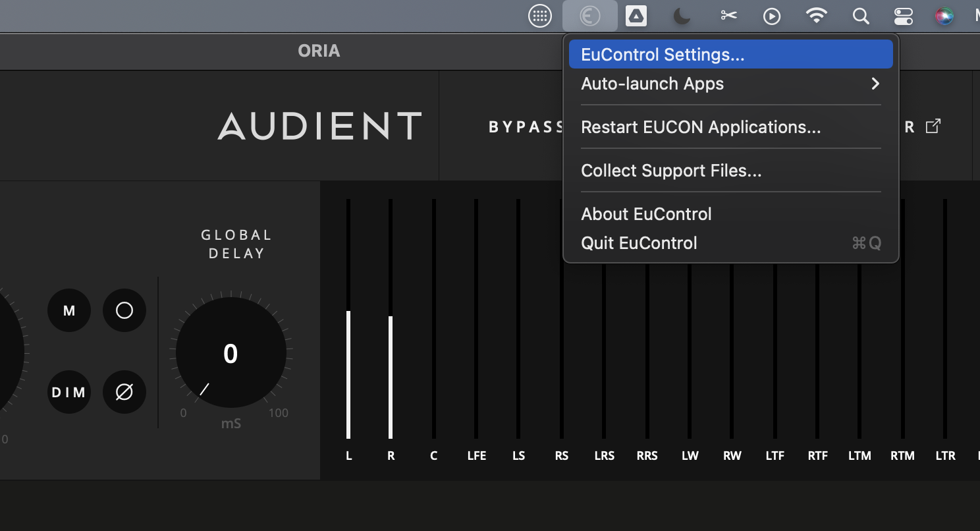Open the triangle app icon in menu bar
The width and height of the screenshot is (980, 531).
point(636,16)
